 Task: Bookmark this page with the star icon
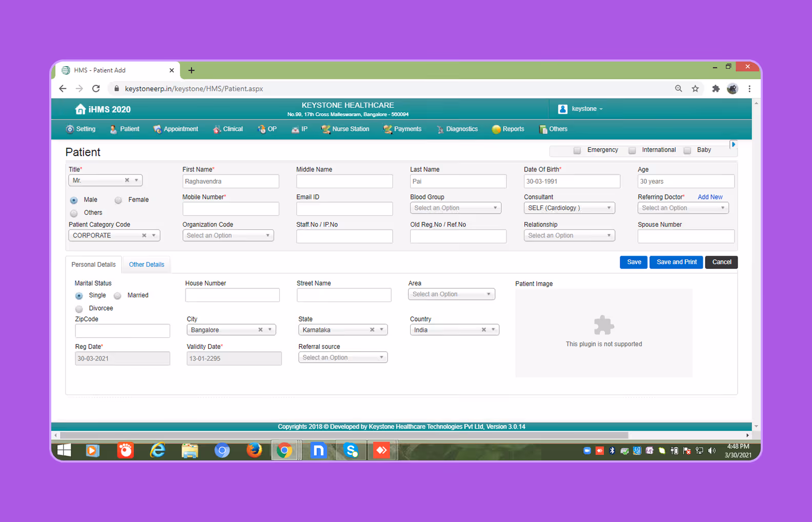pyautogui.click(x=695, y=89)
